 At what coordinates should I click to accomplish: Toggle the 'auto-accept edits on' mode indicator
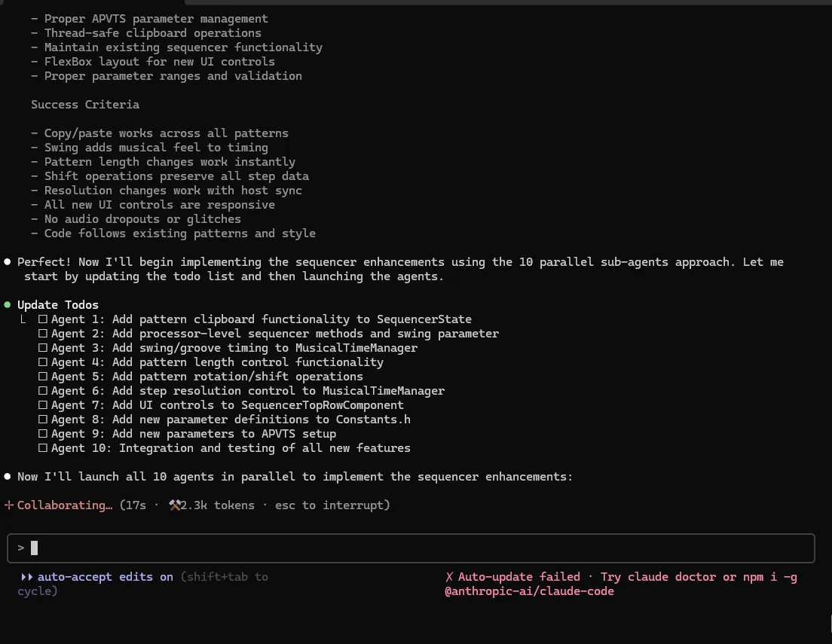click(106, 577)
